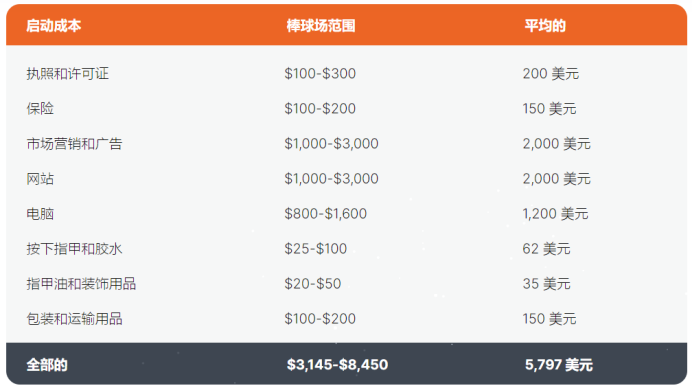Select the 电脑 row label
Image resolution: width=692 pixels, height=388 pixels.
click(40, 214)
